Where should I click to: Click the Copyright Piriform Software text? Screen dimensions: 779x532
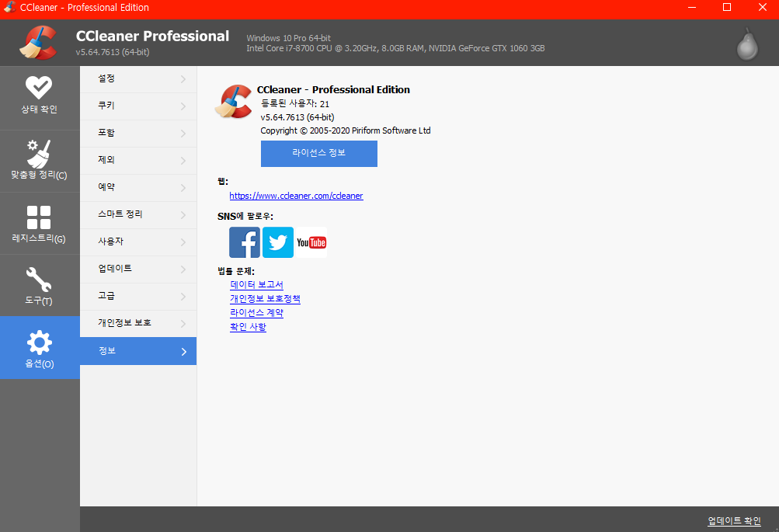point(346,130)
